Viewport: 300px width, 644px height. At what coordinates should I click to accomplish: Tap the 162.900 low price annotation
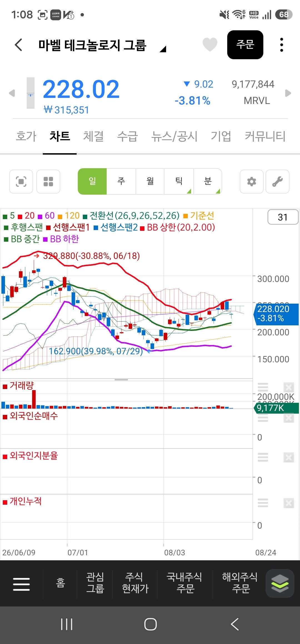[96, 351]
